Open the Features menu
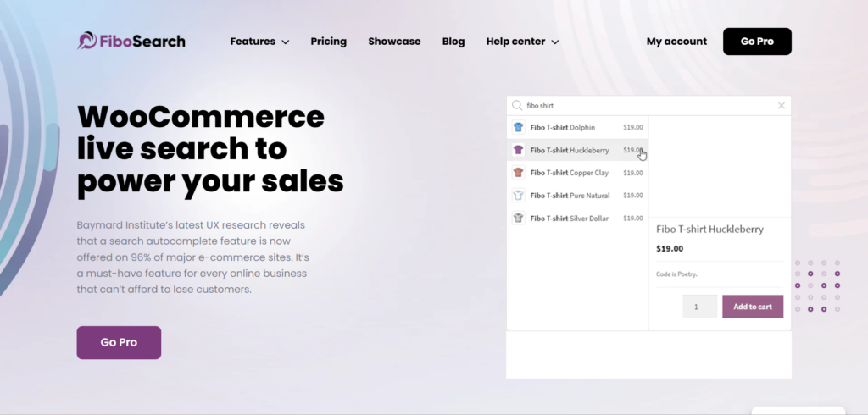868x415 pixels. click(x=259, y=41)
